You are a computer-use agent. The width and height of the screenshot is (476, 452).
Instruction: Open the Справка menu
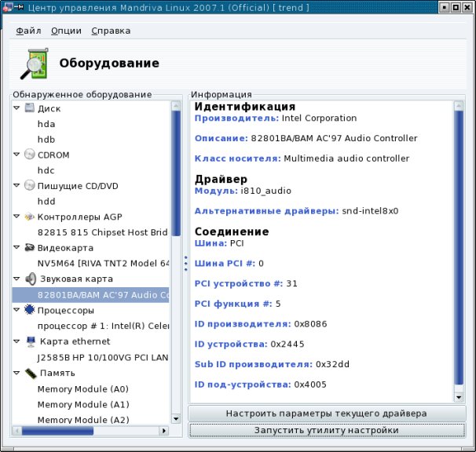click(x=111, y=31)
